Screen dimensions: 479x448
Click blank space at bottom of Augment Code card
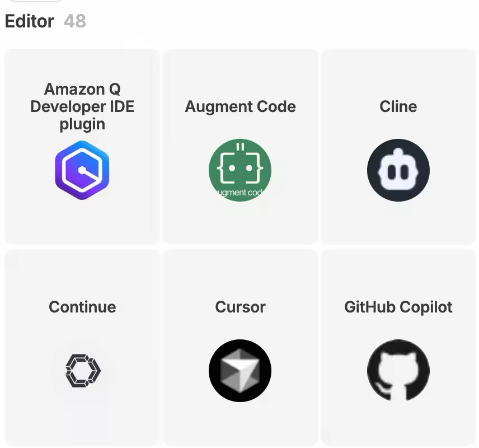240,224
